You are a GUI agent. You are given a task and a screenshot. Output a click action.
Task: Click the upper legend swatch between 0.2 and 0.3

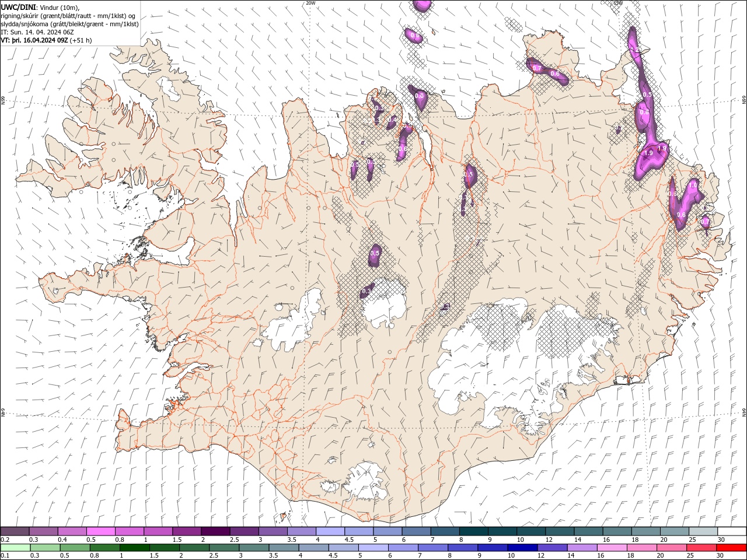click(15, 531)
